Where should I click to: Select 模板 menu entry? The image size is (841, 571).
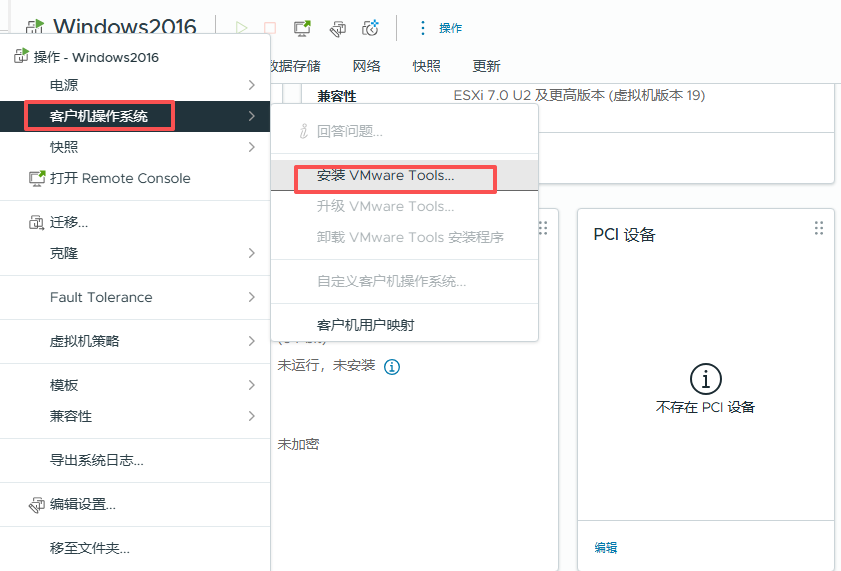[135, 385]
